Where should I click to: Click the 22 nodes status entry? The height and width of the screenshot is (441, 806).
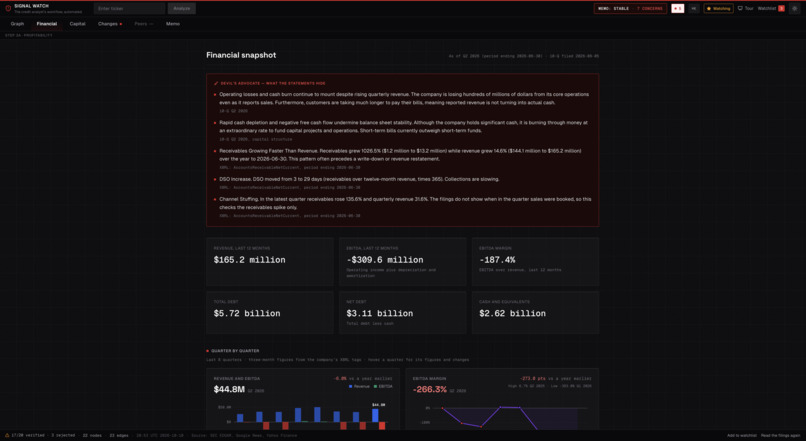point(92,435)
